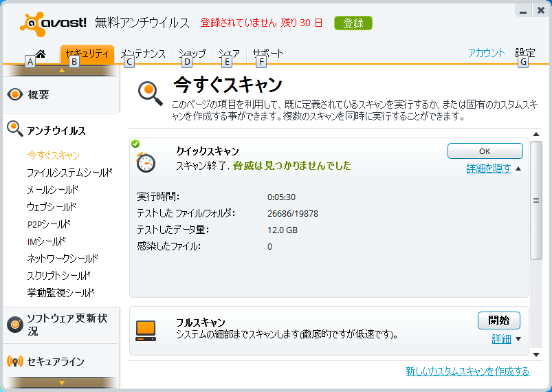Close the avast window
552x392 pixels.
(541, 10)
